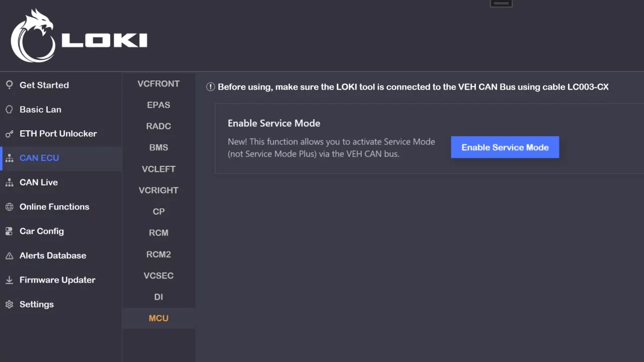Click the Firmware Updater download icon
644x362 pixels.
point(9,280)
